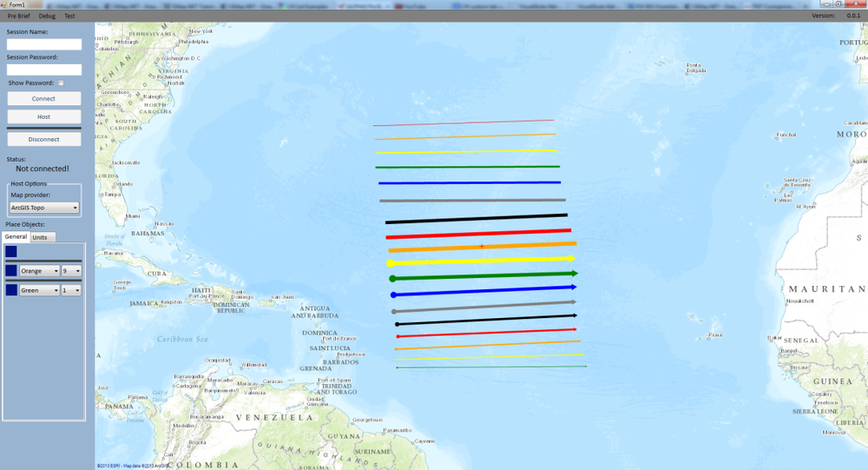Click the Disconnect button
Image resolution: width=868 pixels, height=470 pixels.
pyautogui.click(x=43, y=140)
